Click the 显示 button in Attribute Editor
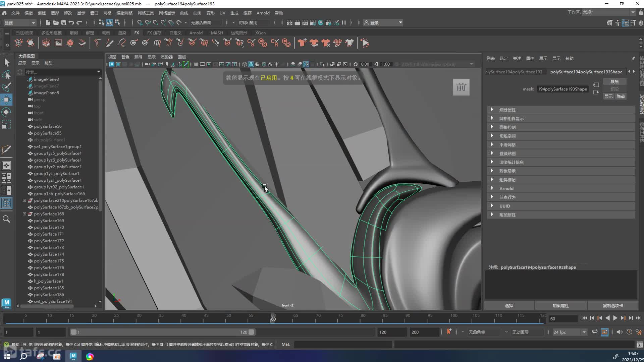This screenshot has width=644, height=362. (608, 97)
